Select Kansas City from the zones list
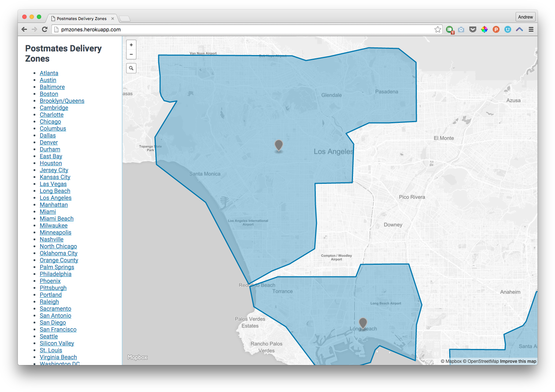Image resolution: width=555 pixels, height=392 pixels. tap(55, 177)
